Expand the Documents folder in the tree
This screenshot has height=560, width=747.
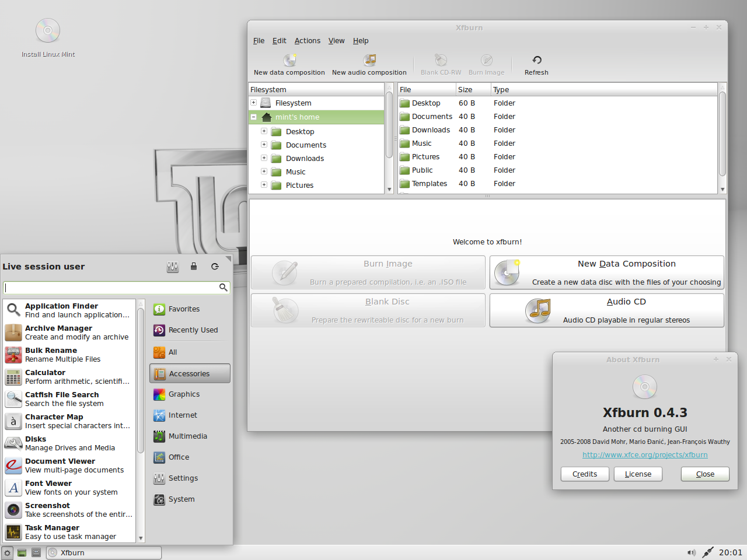coord(264,145)
